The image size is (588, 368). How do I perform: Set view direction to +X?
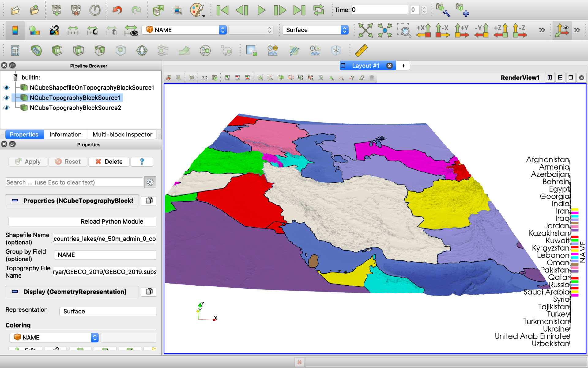pos(423,30)
